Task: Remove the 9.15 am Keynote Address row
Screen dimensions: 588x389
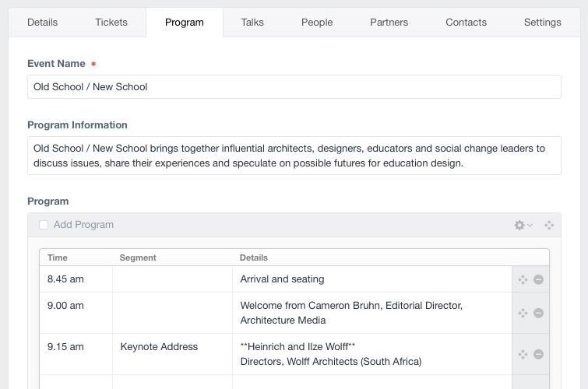Action: pos(538,354)
